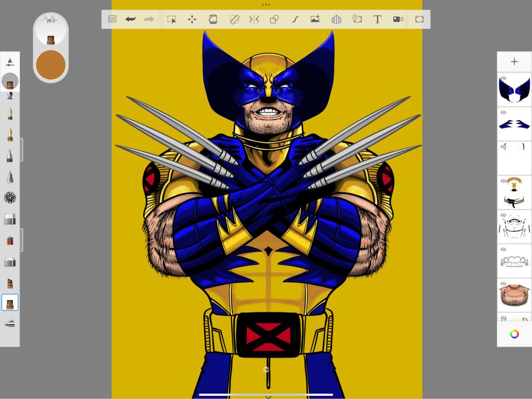Import an image with picture icon

point(315,19)
